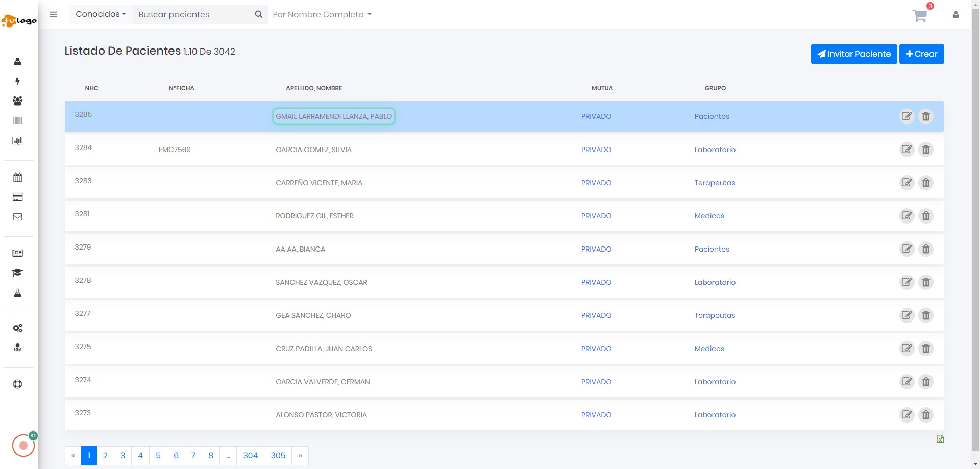Edit patient CARREÑO VICENTE, MARIA
Image resolution: width=980 pixels, height=469 pixels.
point(906,183)
